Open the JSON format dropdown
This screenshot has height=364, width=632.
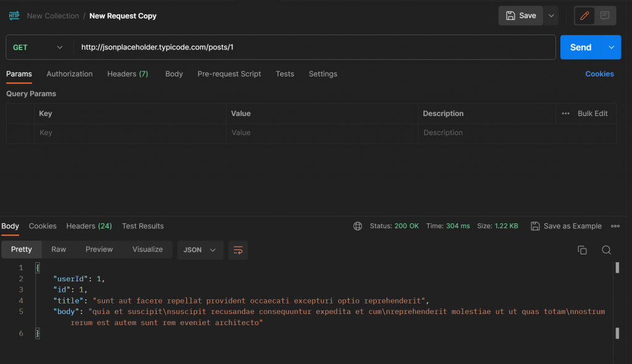200,250
